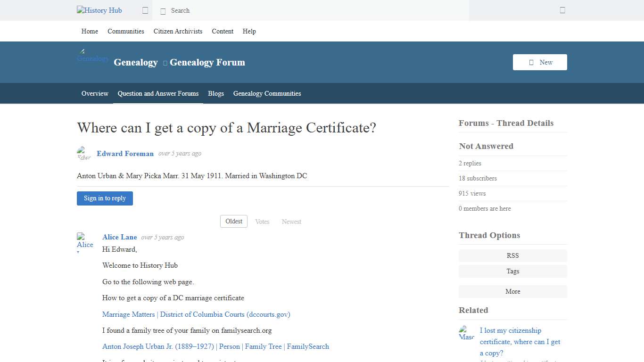644x362 pixels.
Task: Open the Citizen Archivists menu item
Action: click(x=178, y=31)
